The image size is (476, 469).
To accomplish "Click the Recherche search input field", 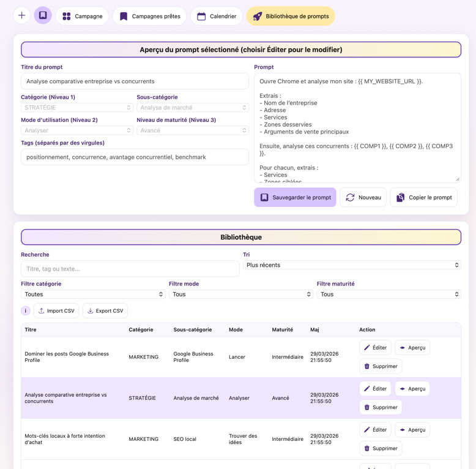I will (x=130, y=269).
